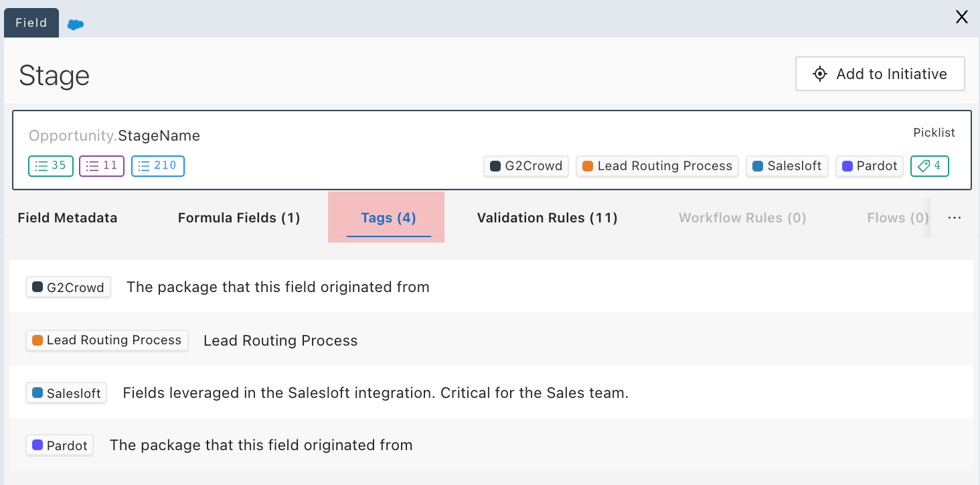This screenshot has width=980, height=485.
Task: Expand more tabs with the ellipsis
Action: point(955,218)
